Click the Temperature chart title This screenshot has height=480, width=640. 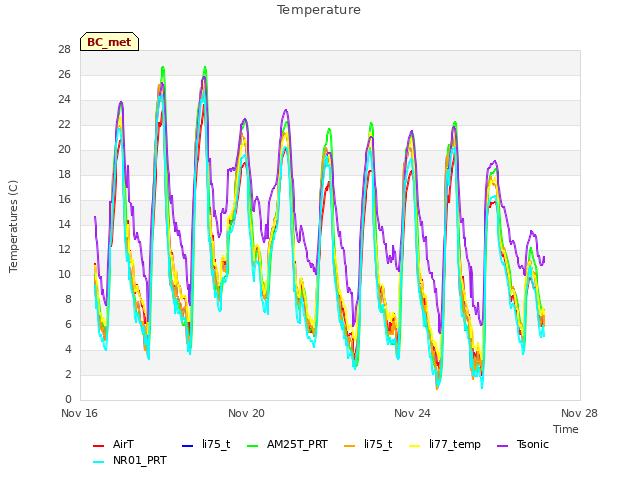(319, 10)
